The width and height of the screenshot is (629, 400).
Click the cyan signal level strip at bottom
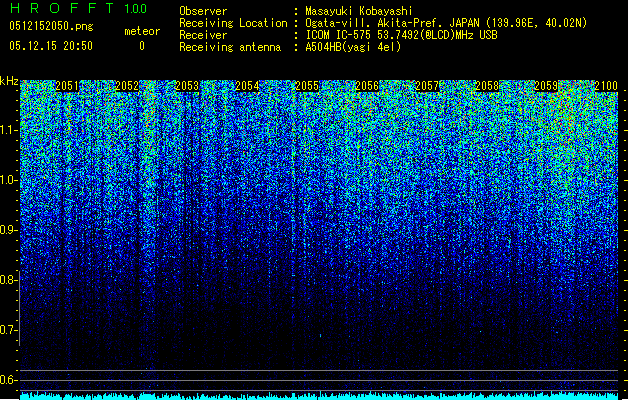pyautogui.click(x=319, y=396)
